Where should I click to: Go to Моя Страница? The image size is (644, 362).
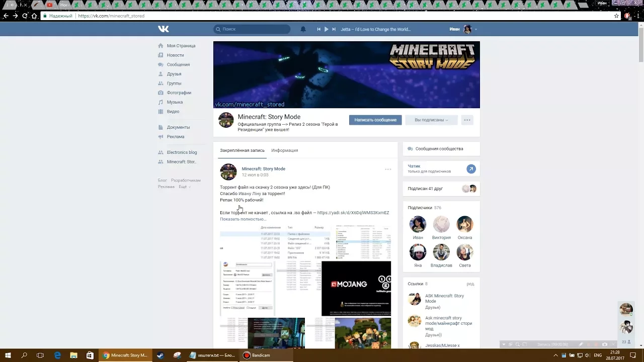(x=181, y=46)
